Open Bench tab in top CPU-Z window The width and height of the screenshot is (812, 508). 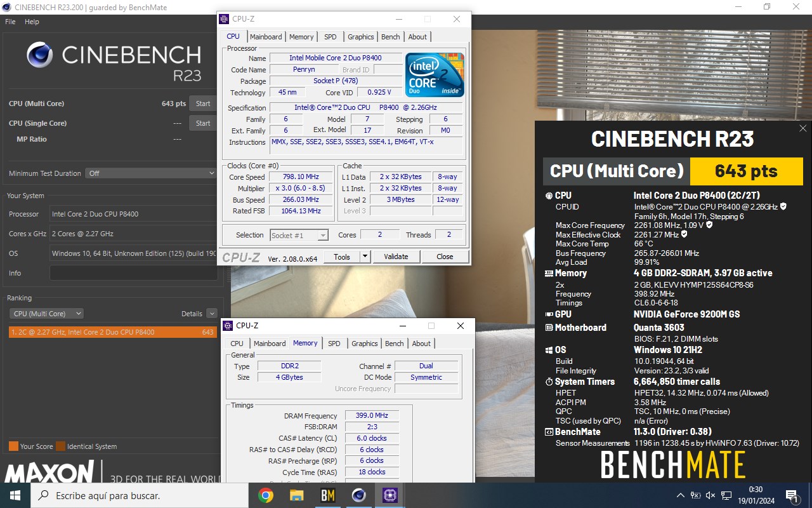click(391, 37)
